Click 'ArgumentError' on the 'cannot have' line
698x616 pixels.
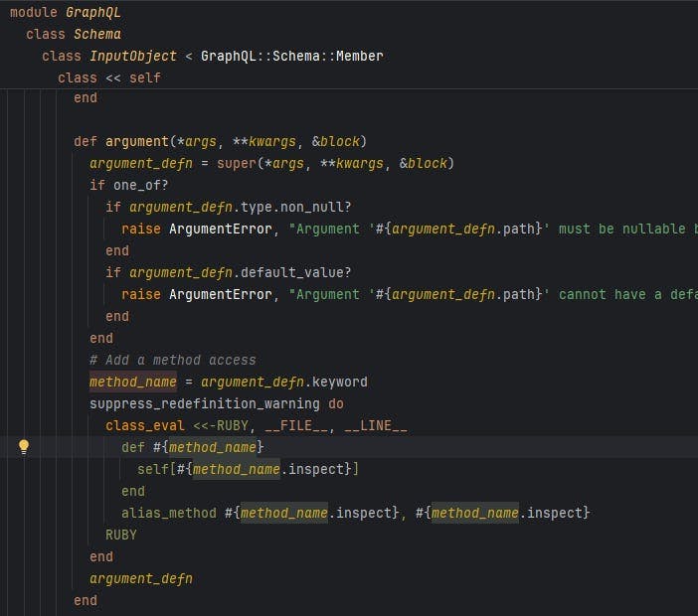coord(221,294)
